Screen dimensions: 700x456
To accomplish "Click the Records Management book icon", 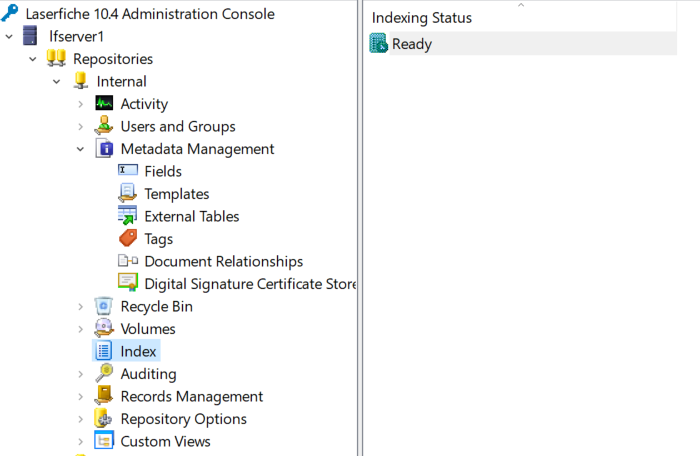I will (x=104, y=395).
